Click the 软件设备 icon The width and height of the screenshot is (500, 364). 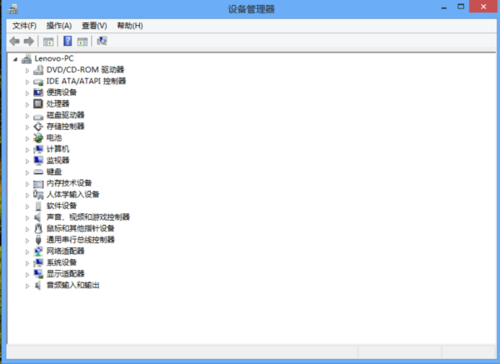click(x=38, y=206)
